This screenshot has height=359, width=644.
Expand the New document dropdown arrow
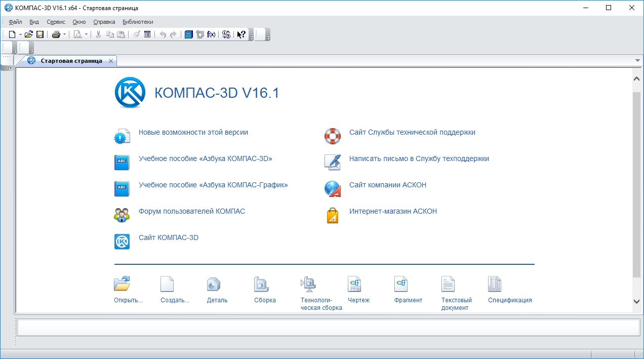tap(20, 34)
